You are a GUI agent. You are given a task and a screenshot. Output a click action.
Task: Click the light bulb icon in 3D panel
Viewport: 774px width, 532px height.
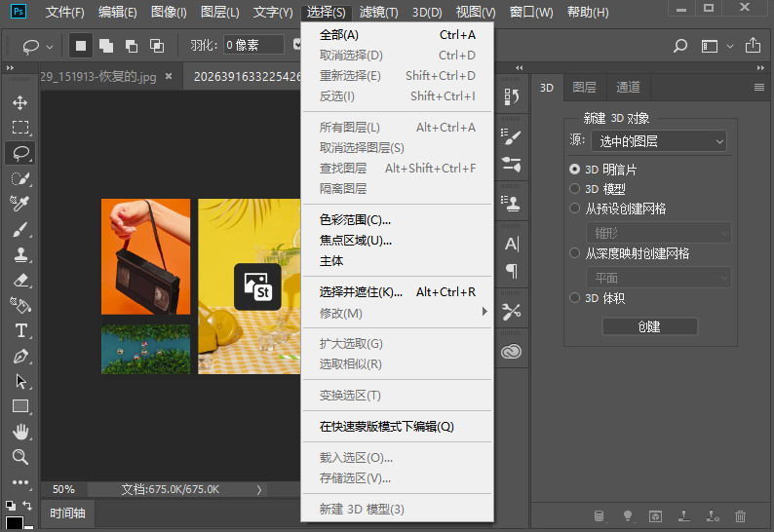coord(628,516)
